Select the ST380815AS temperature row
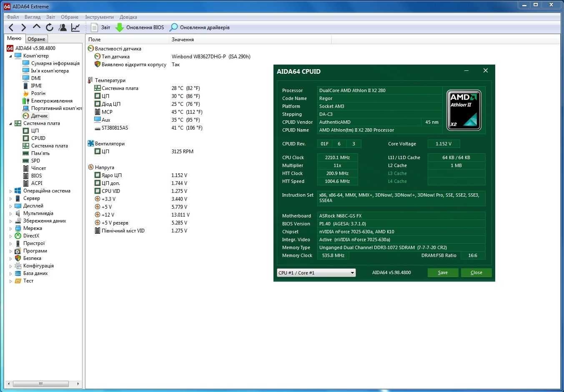This screenshot has width=564, height=392. (x=148, y=128)
